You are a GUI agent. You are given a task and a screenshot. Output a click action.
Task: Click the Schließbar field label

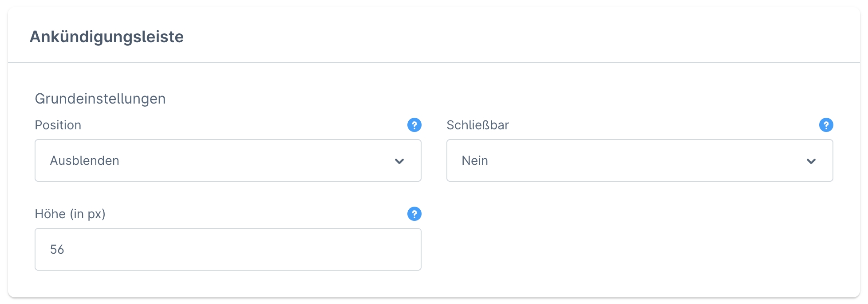pos(477,125)
